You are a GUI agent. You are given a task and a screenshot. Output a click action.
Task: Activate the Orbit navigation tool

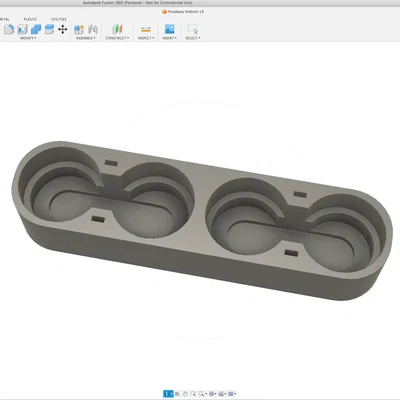pyautogui.click(x=168, y=394)
